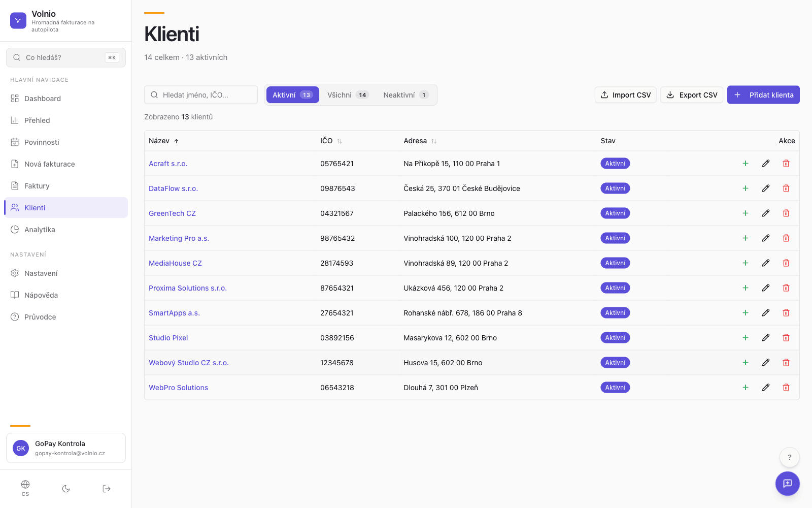The image size is (812, 508).
Task: Go to Dashboard in sidebar
Action: [66, 99]
